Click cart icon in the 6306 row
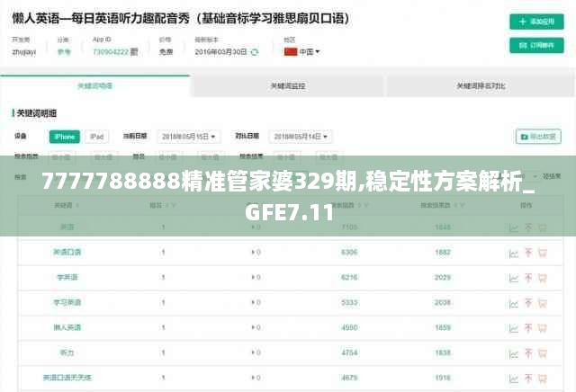This screenshot has width=576, height=392. (x=543, y=253)
